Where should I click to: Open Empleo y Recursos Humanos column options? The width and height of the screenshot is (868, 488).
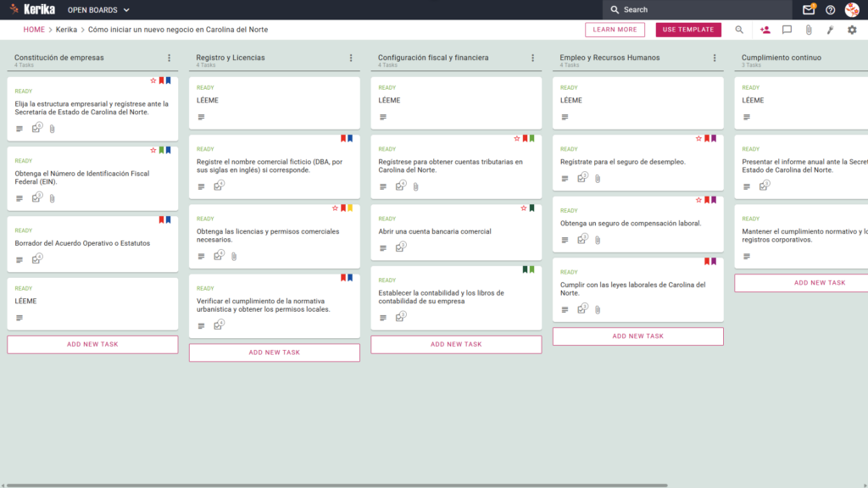point(714,58)
